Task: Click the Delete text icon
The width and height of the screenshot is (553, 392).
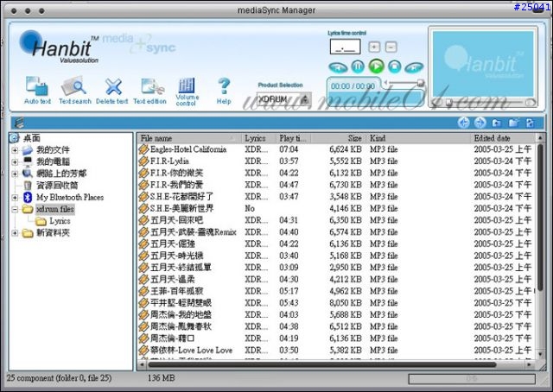Action: (x=113, y=86)
